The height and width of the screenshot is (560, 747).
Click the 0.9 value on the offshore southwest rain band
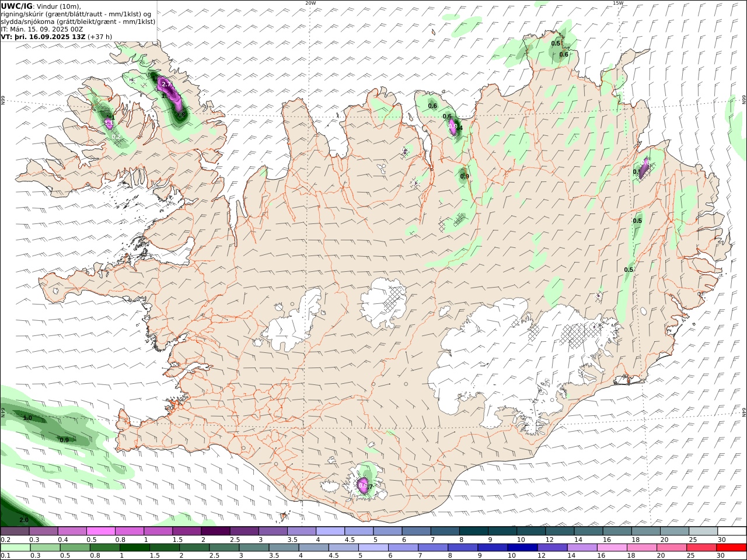tap(64, 440)
